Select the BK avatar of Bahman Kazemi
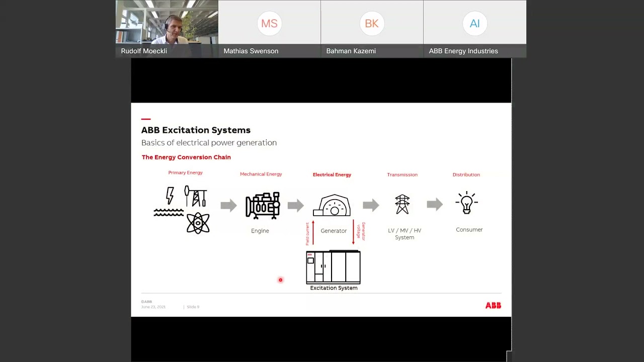This screenshot has height=362, width=644. pyautogui.click(x=372, y=24)
